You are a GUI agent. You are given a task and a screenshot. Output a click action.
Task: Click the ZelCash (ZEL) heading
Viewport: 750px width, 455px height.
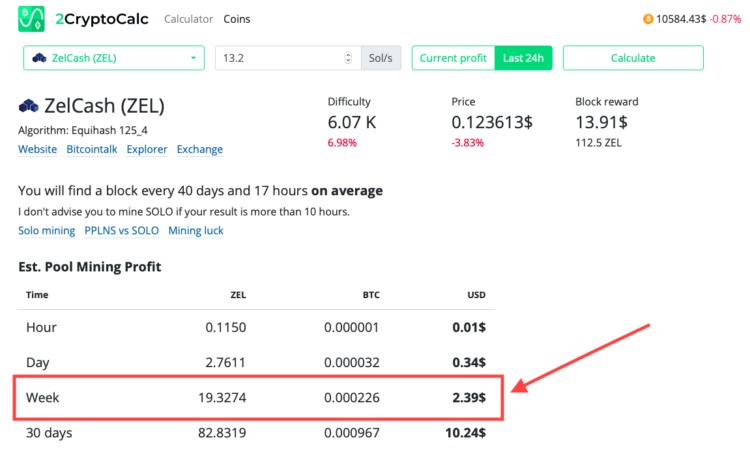[x=104, y=106]
